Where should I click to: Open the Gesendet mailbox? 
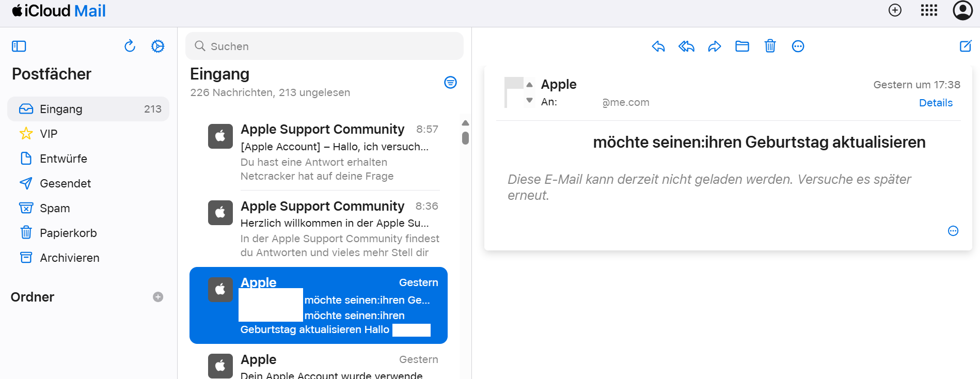pos(88,183)
